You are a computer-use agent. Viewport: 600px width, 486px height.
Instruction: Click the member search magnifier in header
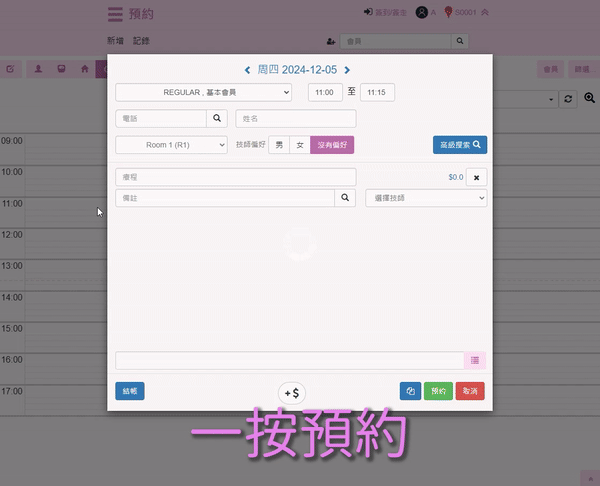pos(460,41)
